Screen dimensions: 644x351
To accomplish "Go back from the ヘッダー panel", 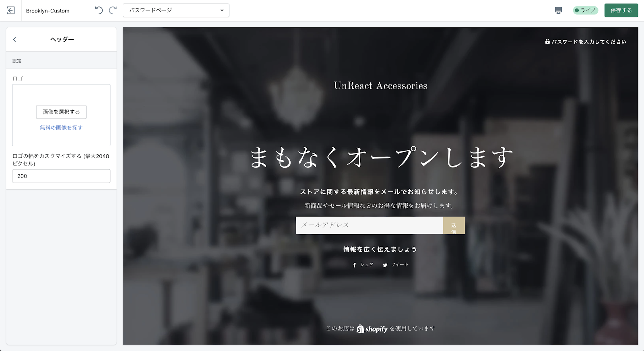I will [14, 39].
